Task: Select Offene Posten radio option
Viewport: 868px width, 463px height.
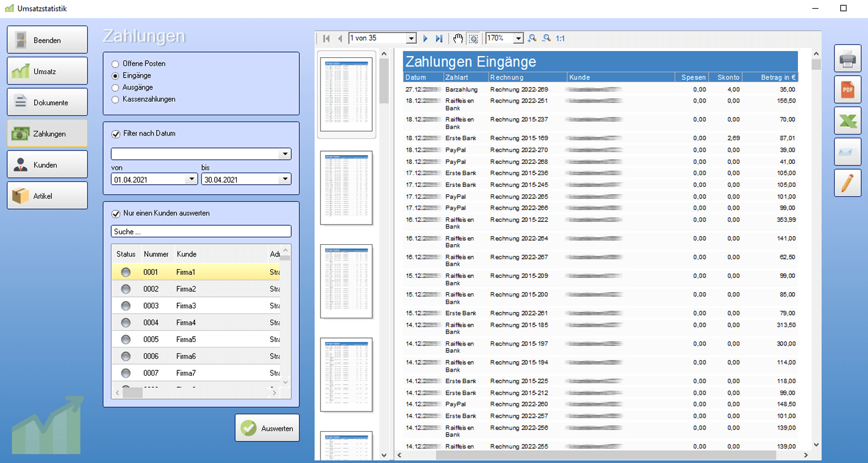Action: click(115, 64)
